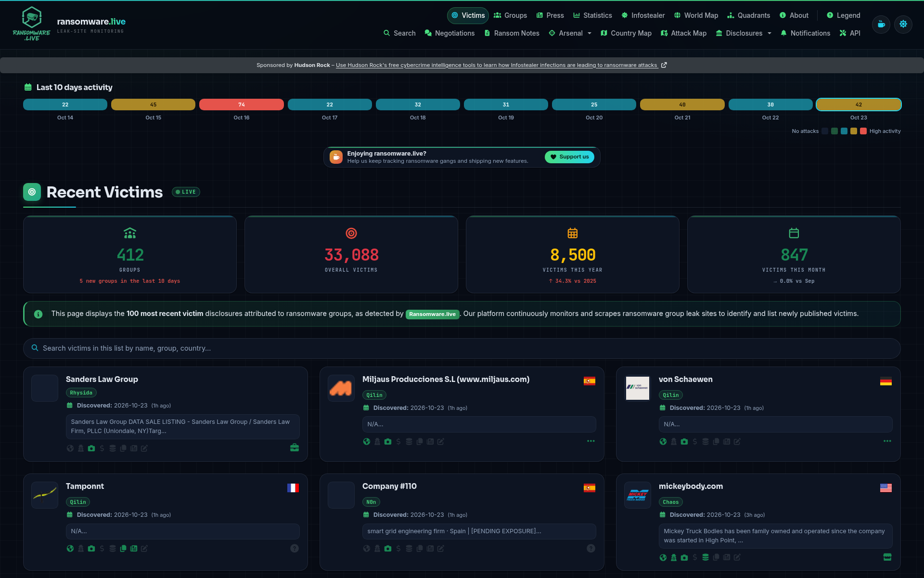Click the Miljaus Producciones logo thumbnail
The width and height of the screenshot is (924, 578).
[x=341, y=388]
